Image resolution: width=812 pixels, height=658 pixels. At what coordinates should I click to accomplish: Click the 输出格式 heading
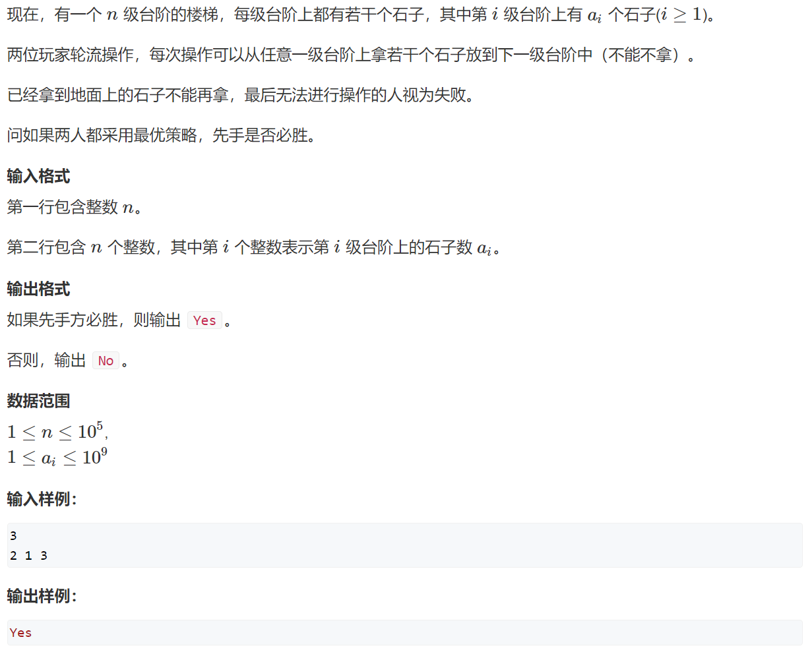point(38,289)
